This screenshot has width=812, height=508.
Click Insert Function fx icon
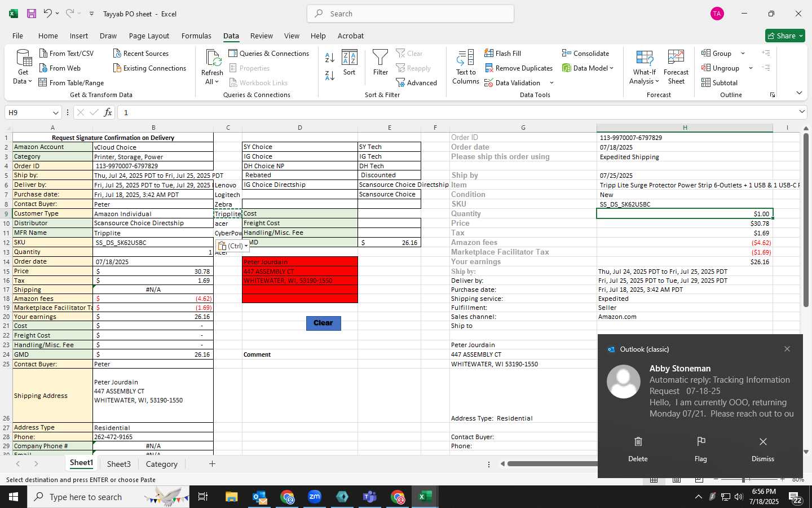coord(108,112)
